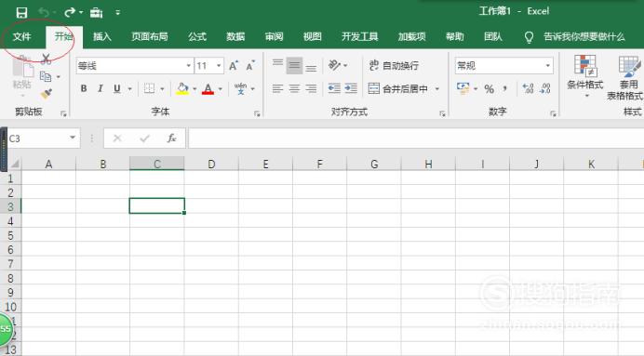
Task: Toggle underline formatting
Action: [117, 88]
